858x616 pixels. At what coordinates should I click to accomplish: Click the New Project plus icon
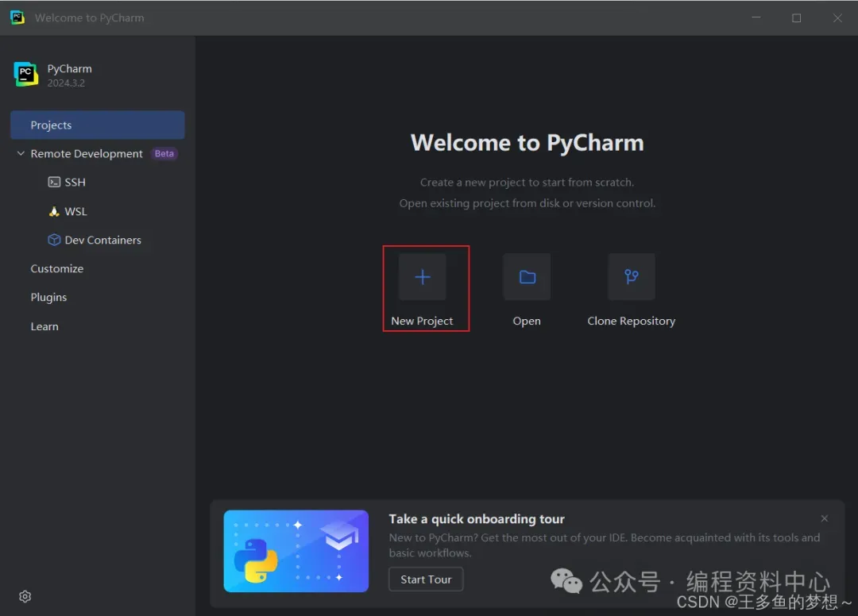coord(422,277)
